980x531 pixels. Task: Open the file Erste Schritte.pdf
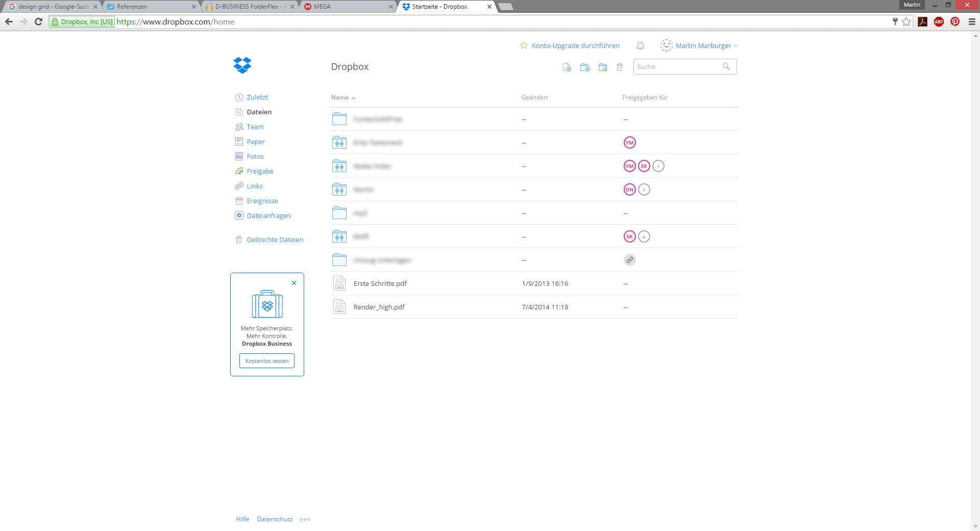point(380,283)
